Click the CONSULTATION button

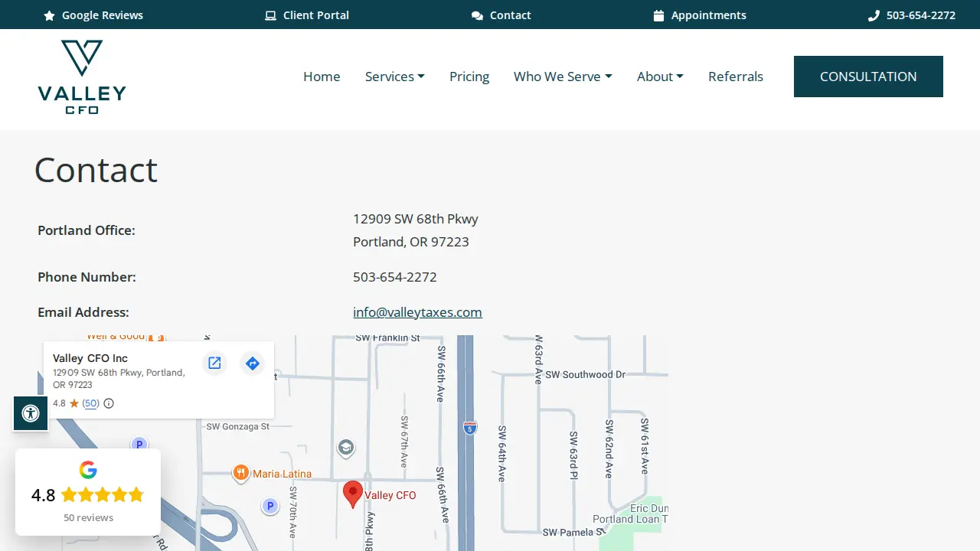pos(868,77)
